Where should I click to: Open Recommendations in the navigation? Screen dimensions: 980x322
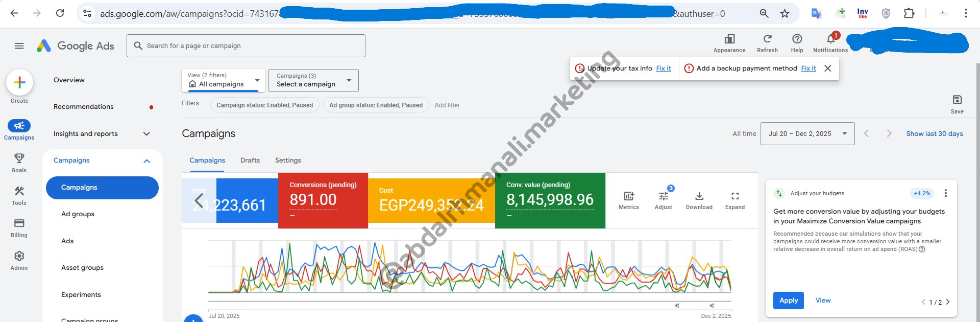[x=84, y=107]
